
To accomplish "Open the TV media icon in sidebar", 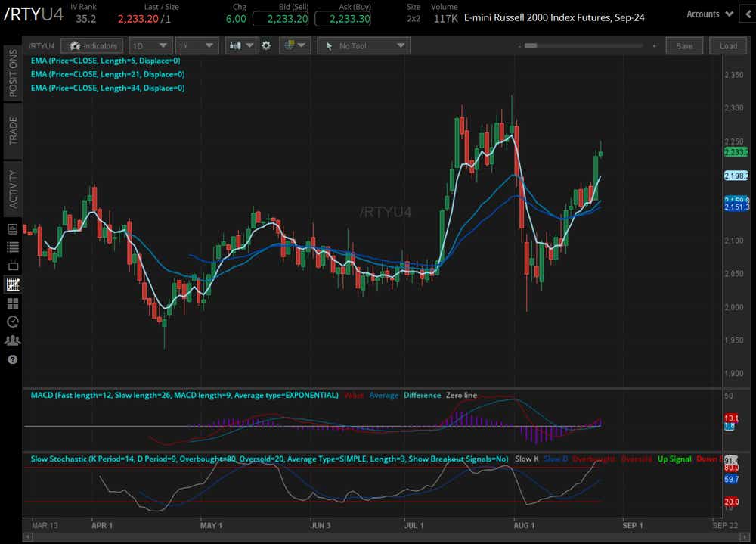I will pyautogui.click(x=13, y=266).
